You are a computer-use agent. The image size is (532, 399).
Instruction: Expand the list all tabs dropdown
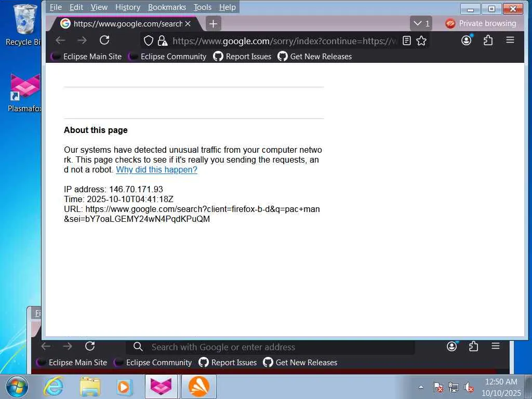coord(421,24)
